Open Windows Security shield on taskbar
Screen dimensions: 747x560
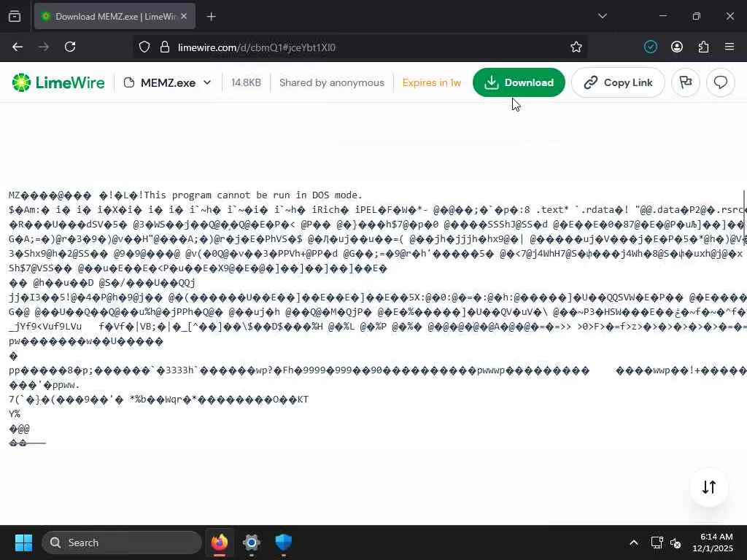(x=284, y=542)
